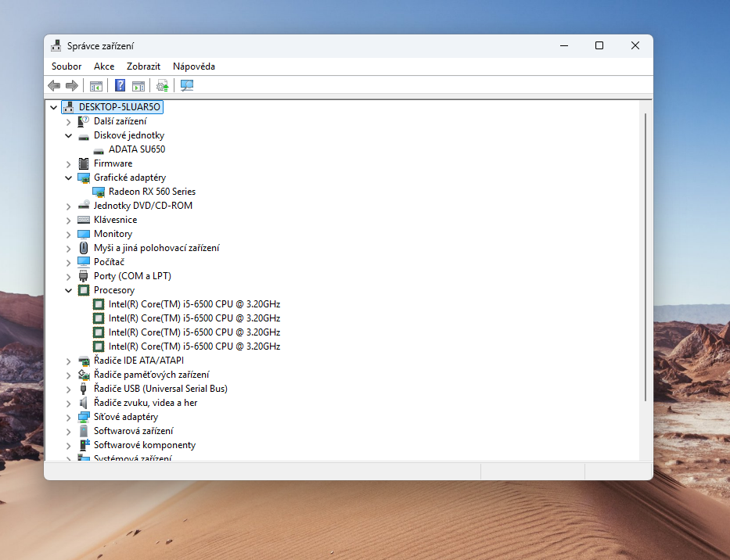The image size is (730, 560).
Task: Click the Forward navigation arrow icon
Action: coord(72,85)
